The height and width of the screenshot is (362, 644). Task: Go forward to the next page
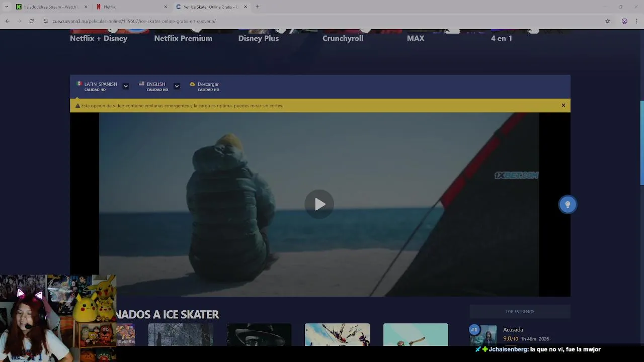pos(19,21)
